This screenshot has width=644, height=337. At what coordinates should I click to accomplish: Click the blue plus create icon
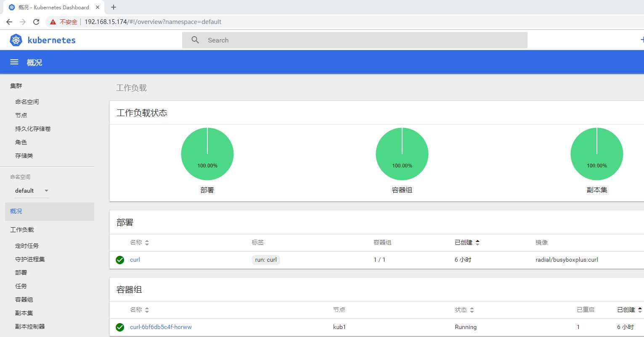(641, 40)
